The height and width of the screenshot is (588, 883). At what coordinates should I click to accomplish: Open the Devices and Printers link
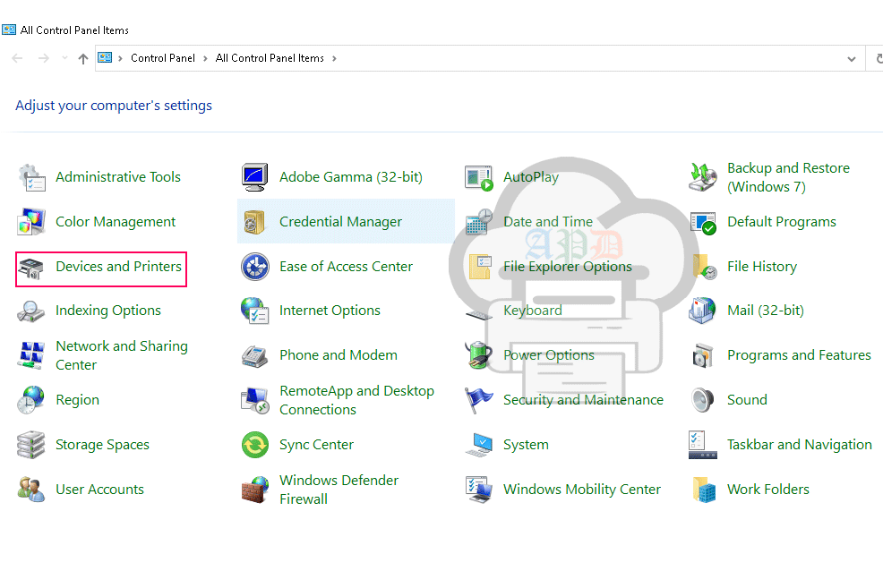tap(119, 267)
